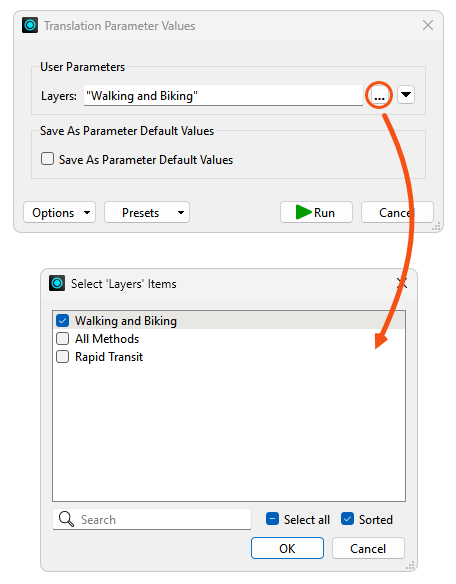Close the Translation Parameter Values window
The image size is (456, 584).
tap(428, 25)
